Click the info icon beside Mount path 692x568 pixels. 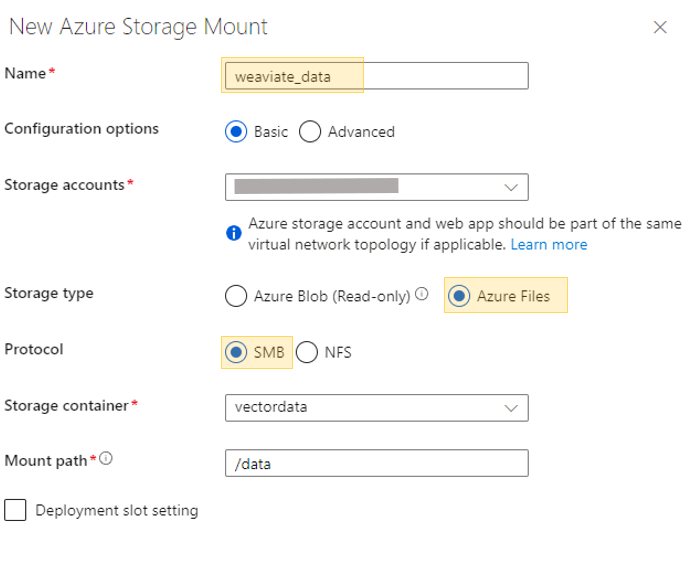106,459
